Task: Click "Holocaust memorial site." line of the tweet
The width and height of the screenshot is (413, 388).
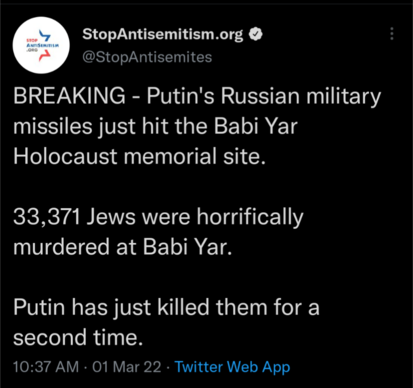Action: point(139,156)
